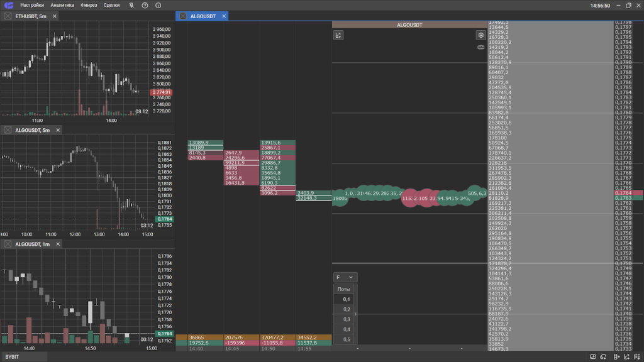Image resolution: width=644 pixels, height=362 pixels.
Task: Expand the F dropdown above lots list
Action: pos(345,277)
